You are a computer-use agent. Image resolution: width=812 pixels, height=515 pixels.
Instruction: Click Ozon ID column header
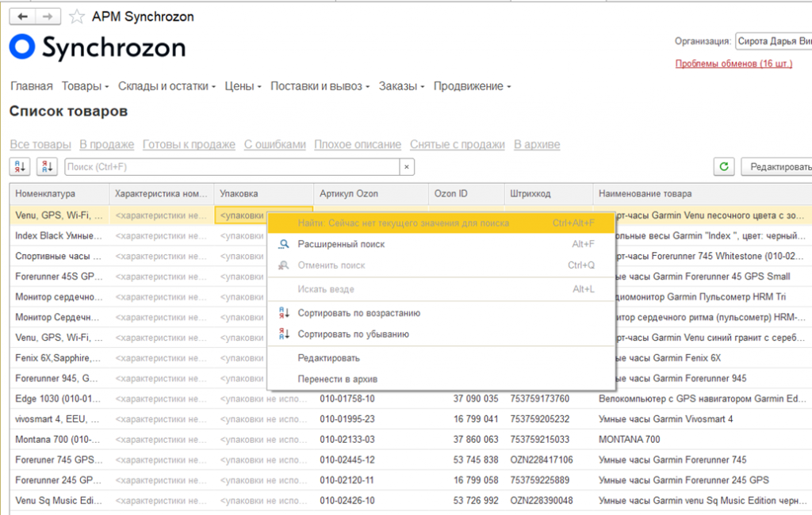(x=466, y=193)
